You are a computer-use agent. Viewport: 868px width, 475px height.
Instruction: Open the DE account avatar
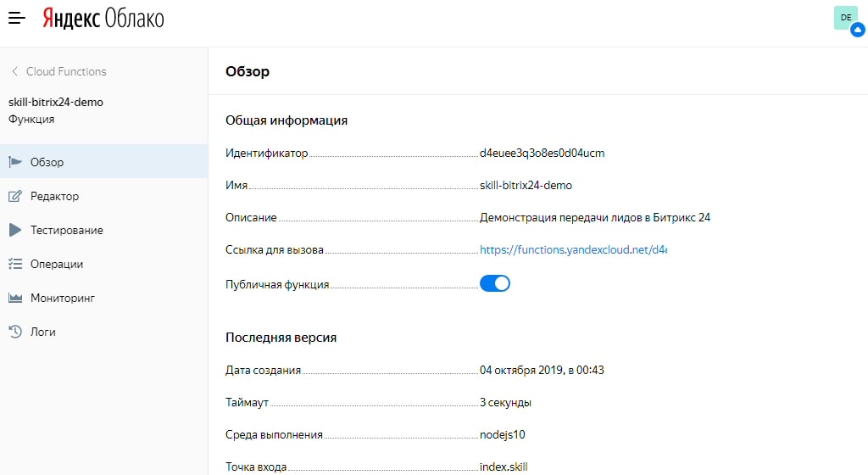click(x=847, y=18)
